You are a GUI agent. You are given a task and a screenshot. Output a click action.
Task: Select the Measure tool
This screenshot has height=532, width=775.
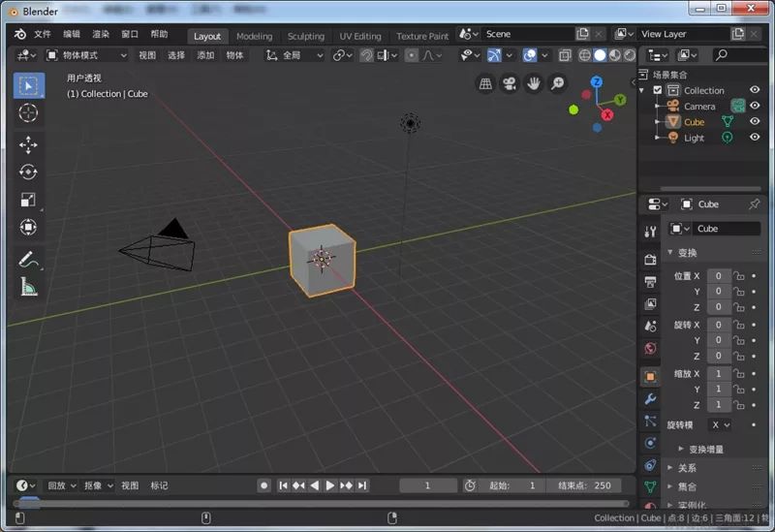(28, 287)
